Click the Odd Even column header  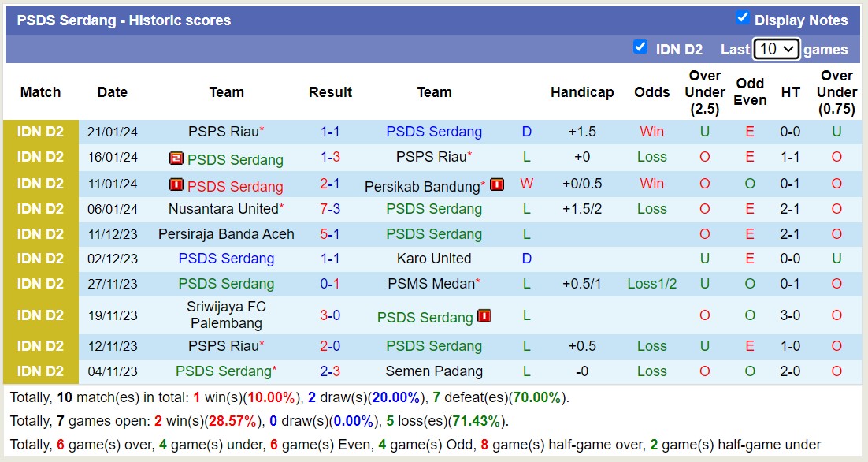click(x=750, y=92)
